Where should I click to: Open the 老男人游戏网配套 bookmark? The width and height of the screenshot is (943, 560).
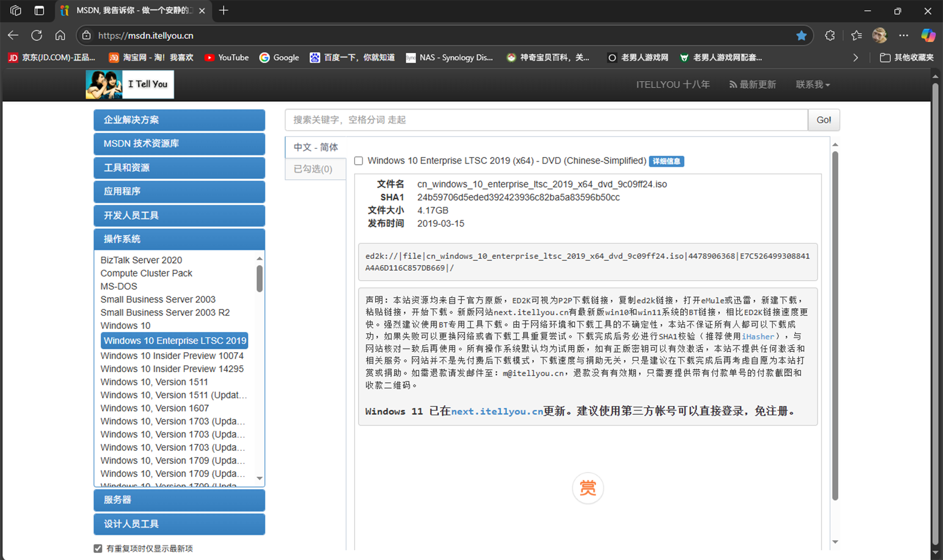coord(721,57)
